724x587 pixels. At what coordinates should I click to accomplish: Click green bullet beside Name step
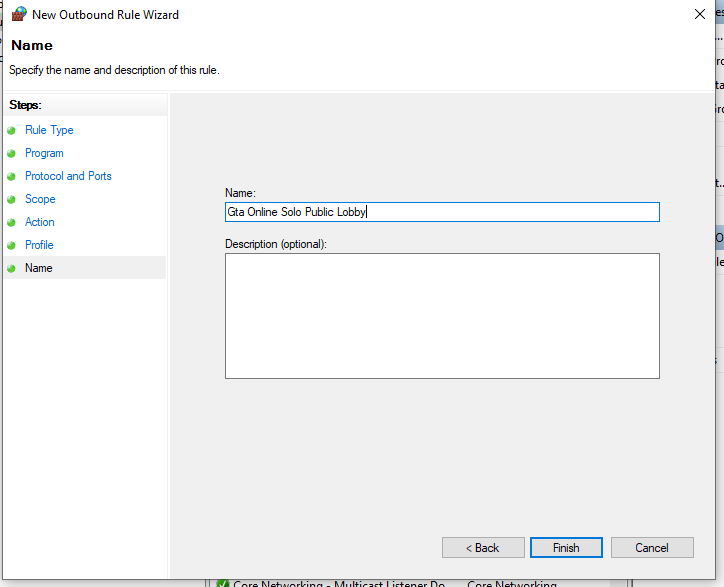pos(12,268)
